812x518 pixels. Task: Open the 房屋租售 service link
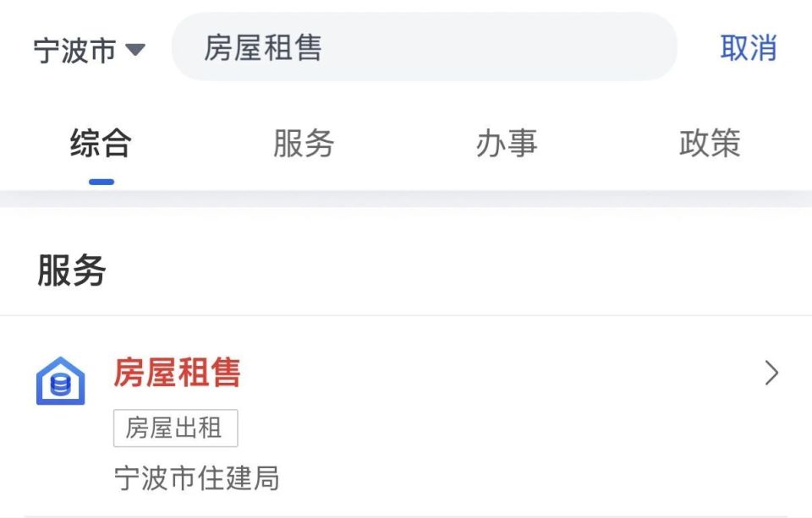click(x=178, y=373)
